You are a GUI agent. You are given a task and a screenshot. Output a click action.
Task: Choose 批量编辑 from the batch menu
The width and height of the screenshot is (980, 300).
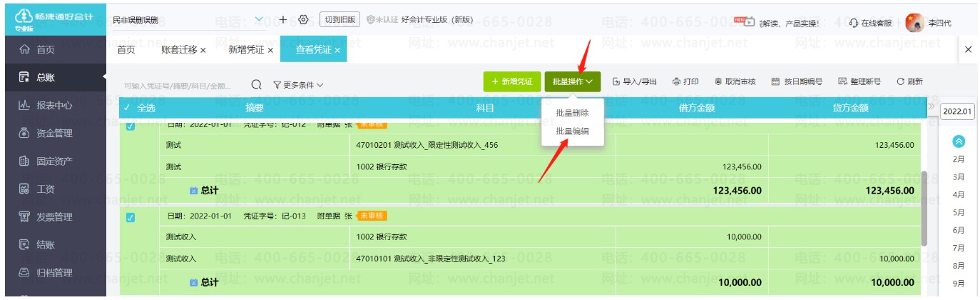coord(573,131)
